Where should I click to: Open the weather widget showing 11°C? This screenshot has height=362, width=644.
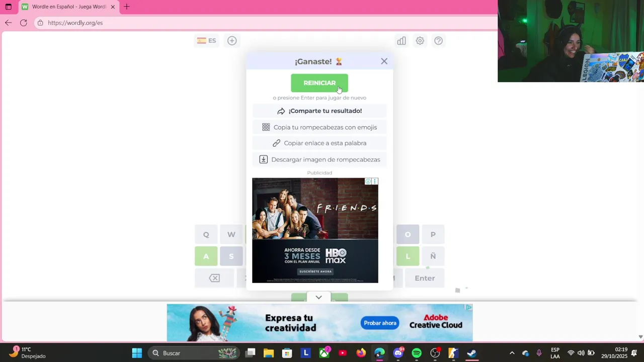click(x=27, y=353)
